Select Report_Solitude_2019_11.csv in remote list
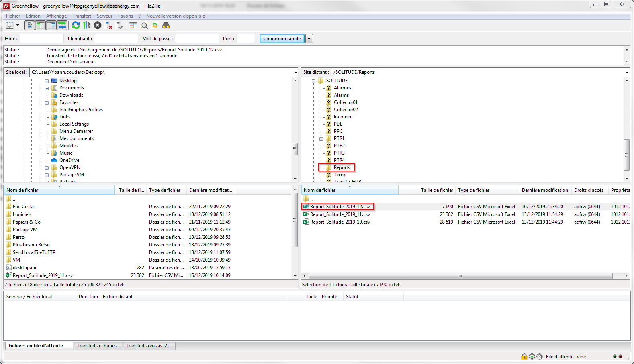The image size is (634, 364). [x=340, y=214]
